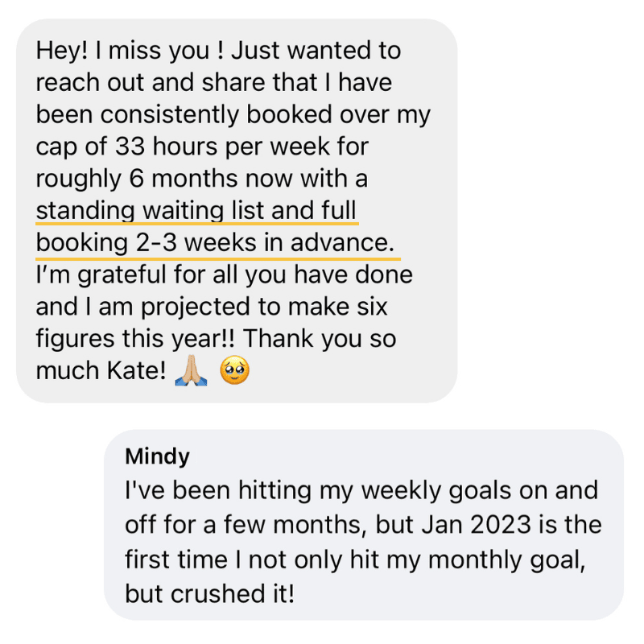644x644 pixels.
Task: Click the sender name Mindy
Action: point(157,456)
